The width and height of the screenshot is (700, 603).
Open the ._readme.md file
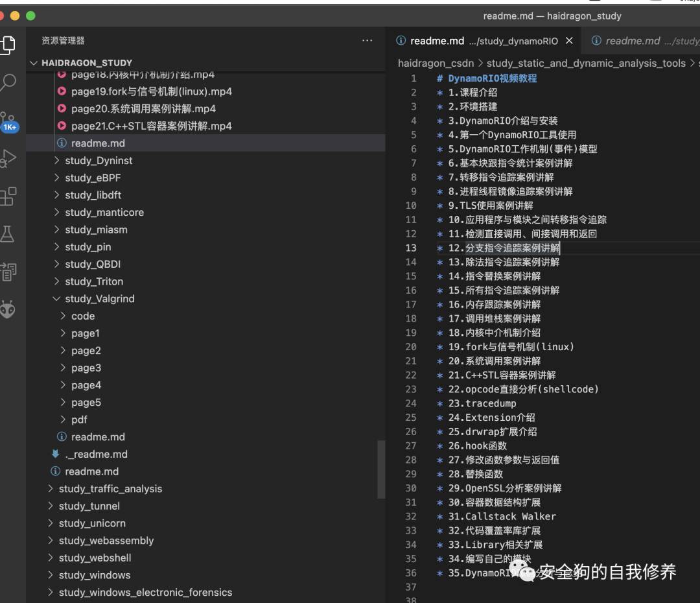[96, 455]
